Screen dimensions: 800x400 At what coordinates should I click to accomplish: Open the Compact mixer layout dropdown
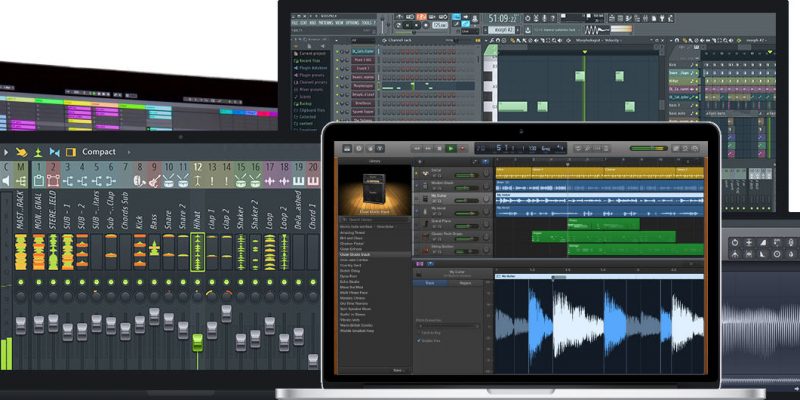tap(98, 152)
